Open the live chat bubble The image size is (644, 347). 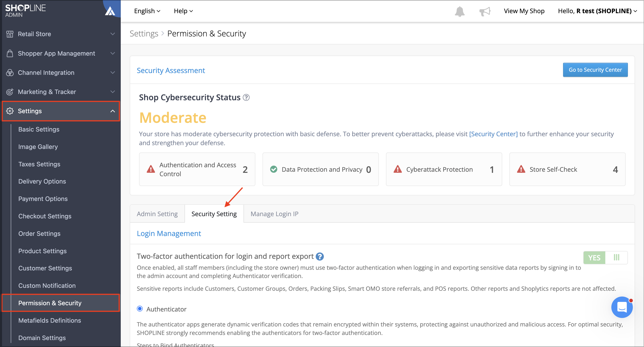pos(622,307)
